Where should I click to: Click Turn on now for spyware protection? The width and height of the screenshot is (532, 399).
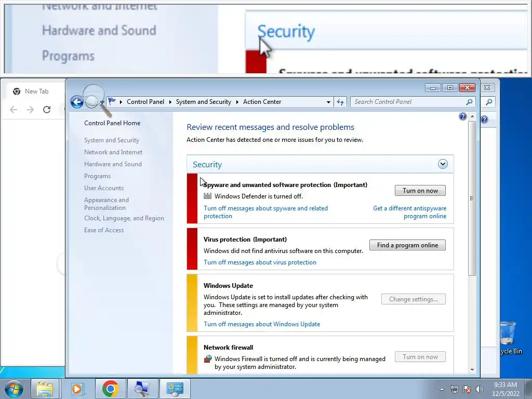click(x=420, y=191)
